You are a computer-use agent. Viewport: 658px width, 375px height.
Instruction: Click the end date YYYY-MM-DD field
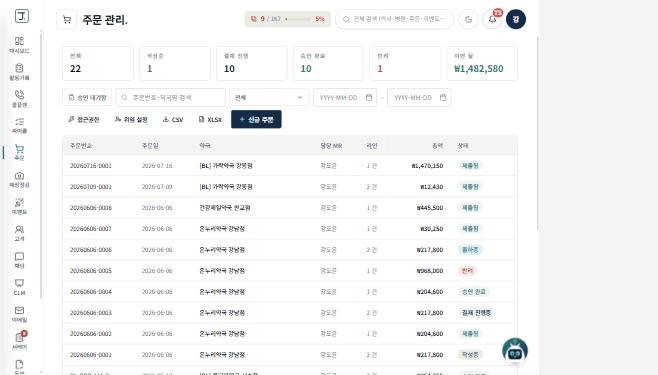pyautogui.click(x=419, y=97)
